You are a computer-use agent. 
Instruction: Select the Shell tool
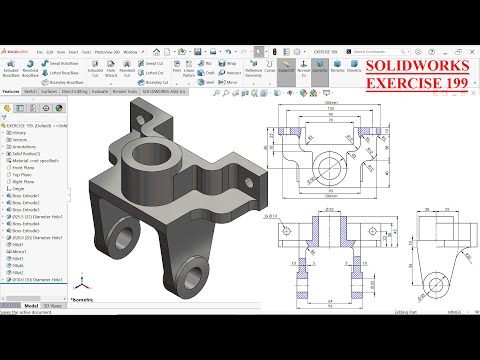[x=206, y=82]
